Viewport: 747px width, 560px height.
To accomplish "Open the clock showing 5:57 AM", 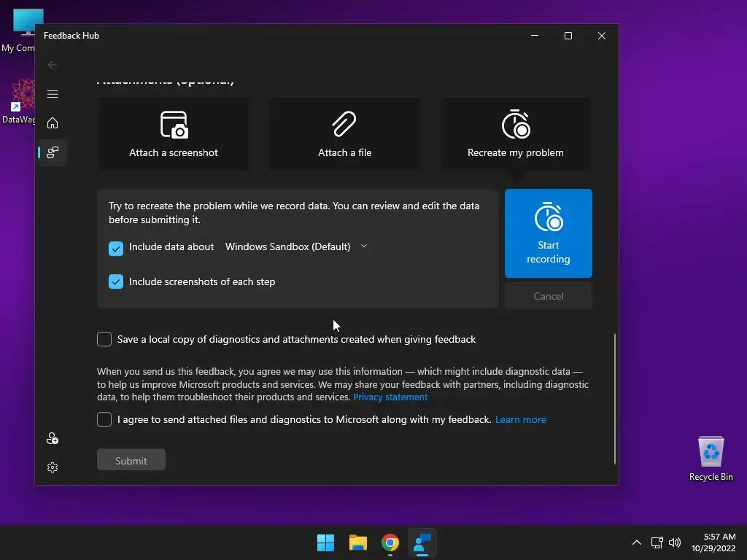I will pos(713,542).
